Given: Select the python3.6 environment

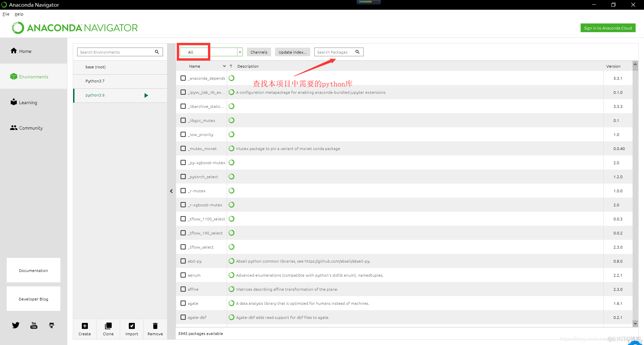Looking at the screenshot, I should point(120,95).
